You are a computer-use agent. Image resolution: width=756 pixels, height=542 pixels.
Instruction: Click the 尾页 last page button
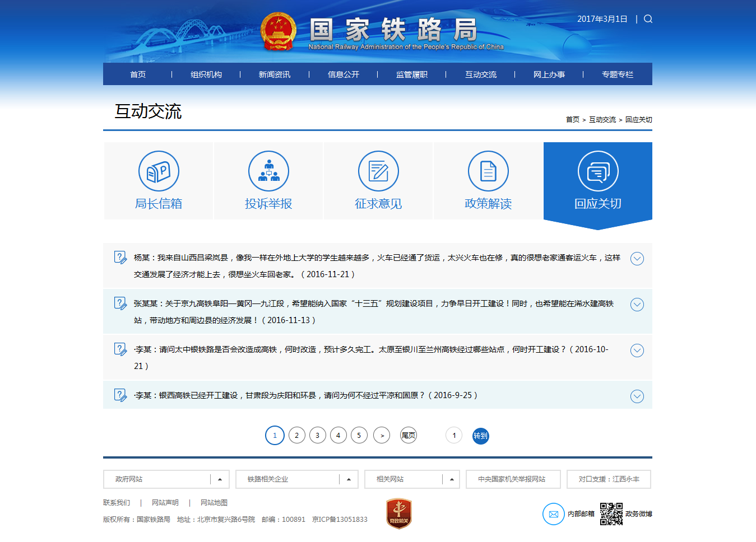(x=409, y=436)
